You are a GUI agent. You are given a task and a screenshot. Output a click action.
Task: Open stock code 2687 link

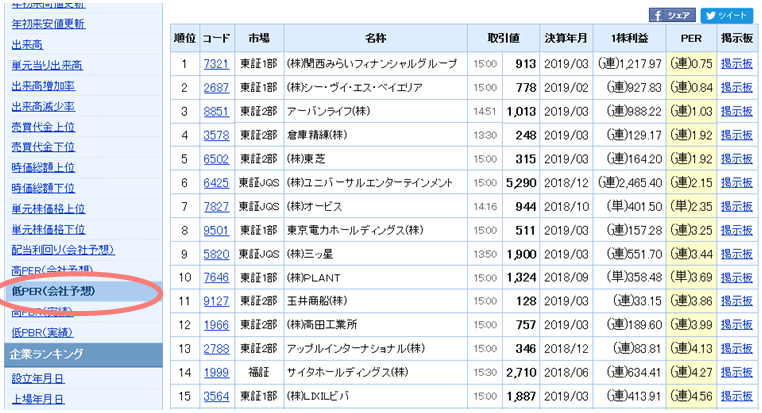(x=216, y=87)
